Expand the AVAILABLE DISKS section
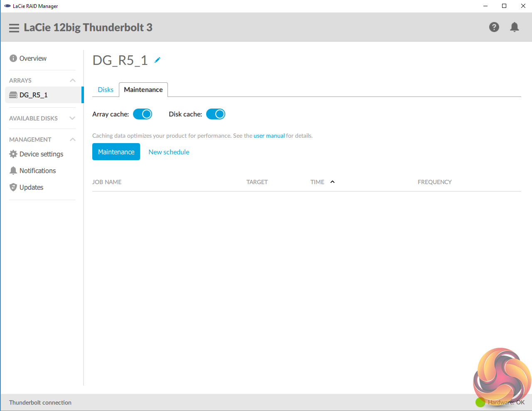 point(73,118)
